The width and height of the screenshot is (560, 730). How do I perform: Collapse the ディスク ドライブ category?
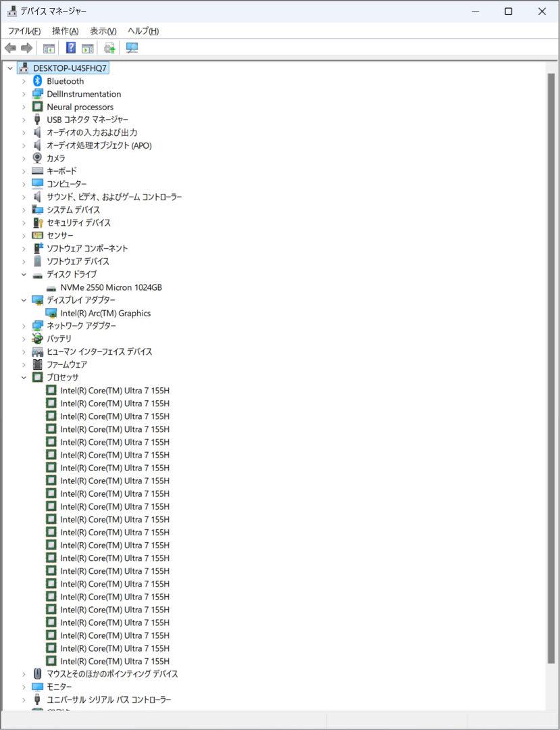click(x=24, y=274)
